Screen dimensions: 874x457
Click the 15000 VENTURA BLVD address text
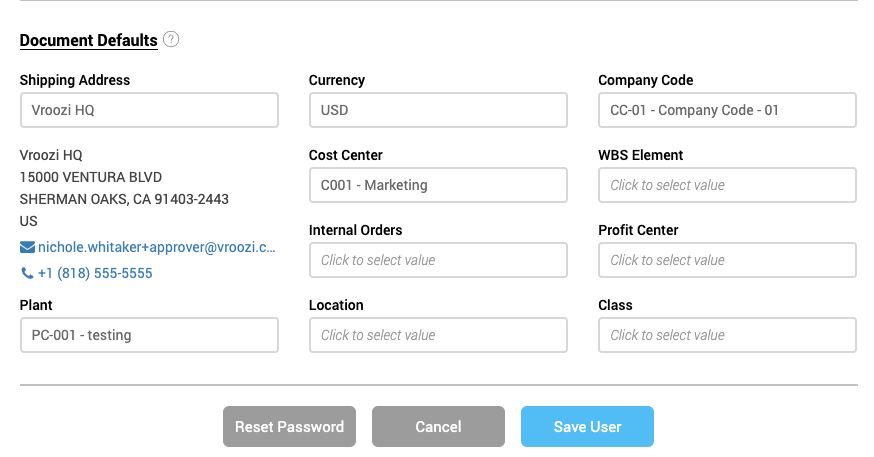coord(91,177)
